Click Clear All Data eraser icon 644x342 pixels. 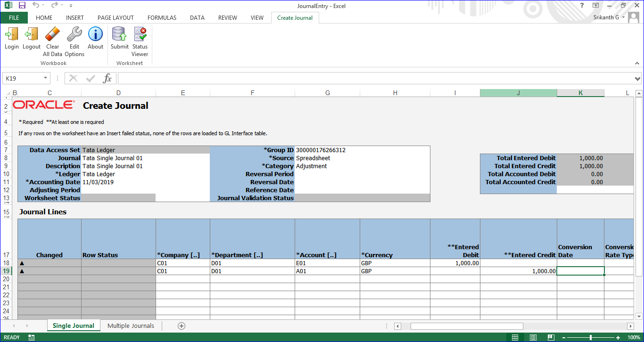pyautogui.click(x=52, y=34)
